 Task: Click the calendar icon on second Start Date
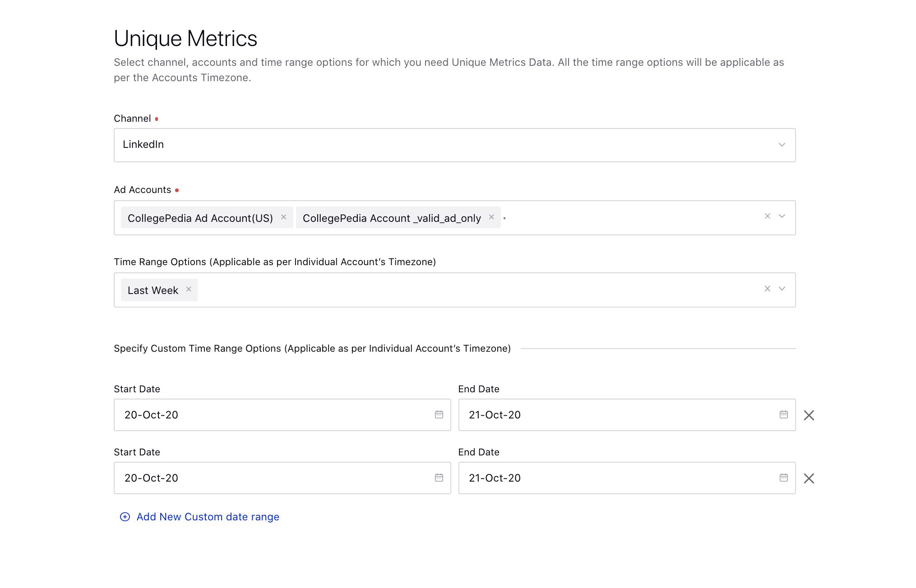[439, 478]
